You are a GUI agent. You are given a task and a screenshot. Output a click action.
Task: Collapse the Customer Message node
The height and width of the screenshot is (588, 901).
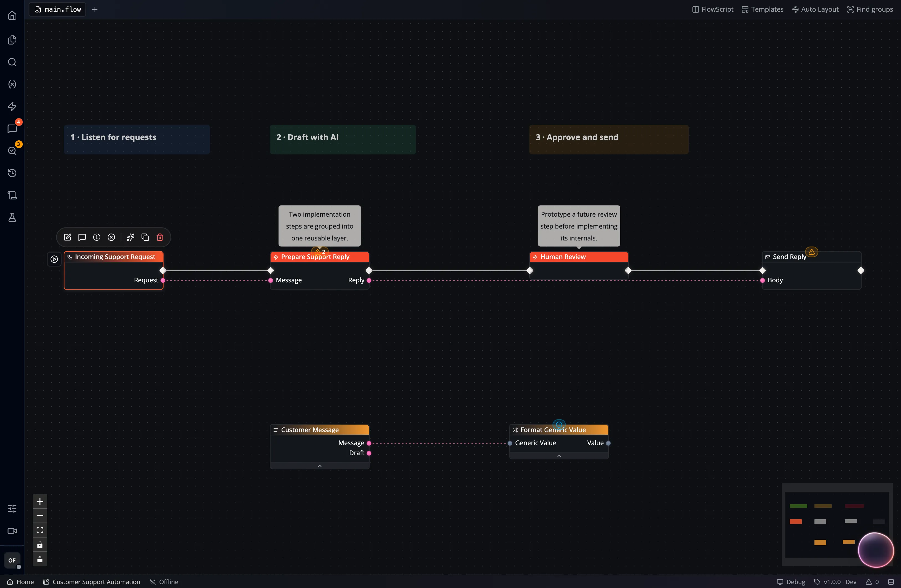320,466
